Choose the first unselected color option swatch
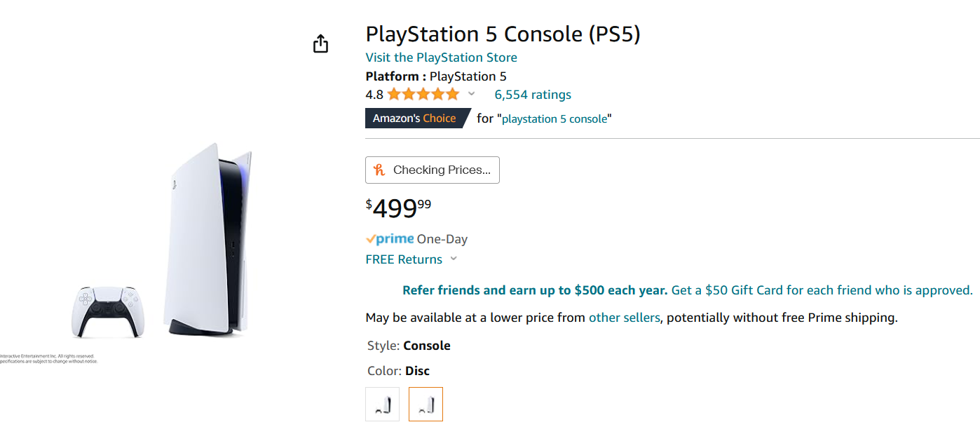The width and height of the screenshot is (980, 441). click(382, 405)
